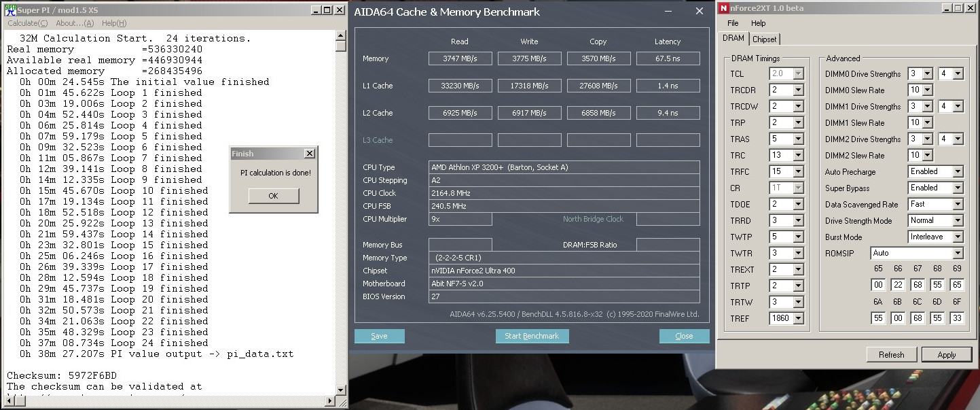Open the DIMM0 Slew Rate dropdown
The width and height of the screenshot is (980, 410).
927,90
